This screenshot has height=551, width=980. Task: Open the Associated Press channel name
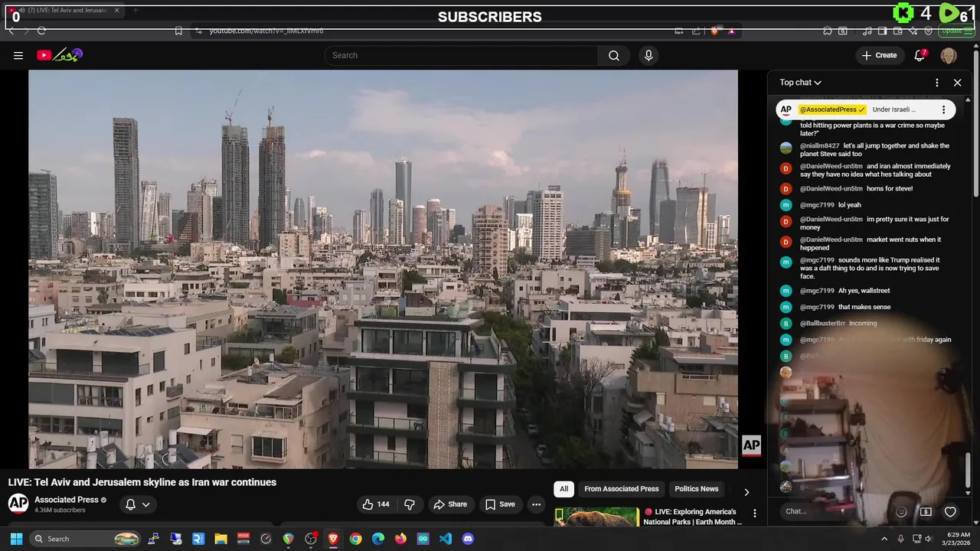coord(67,500)
